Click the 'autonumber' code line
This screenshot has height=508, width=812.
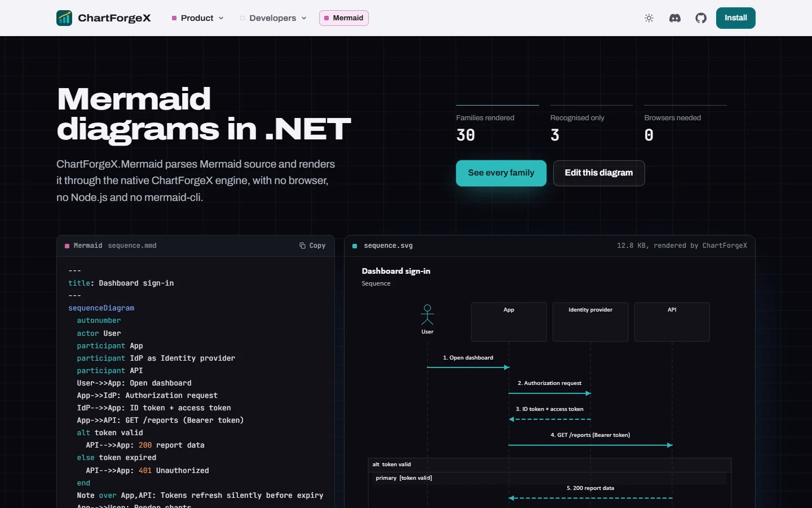coord(99,321)
